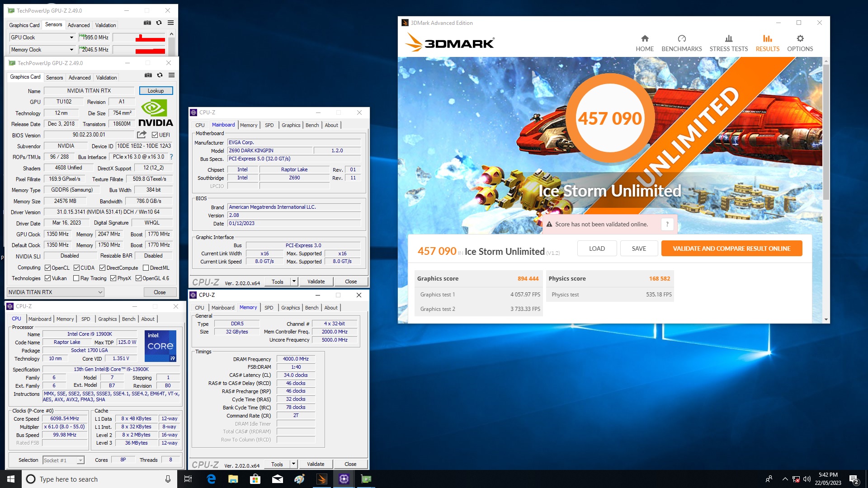Toggle the UEFI checkbox in GPU-Z
The width and height of the screenshot is (868, 488).
[155, 135]
